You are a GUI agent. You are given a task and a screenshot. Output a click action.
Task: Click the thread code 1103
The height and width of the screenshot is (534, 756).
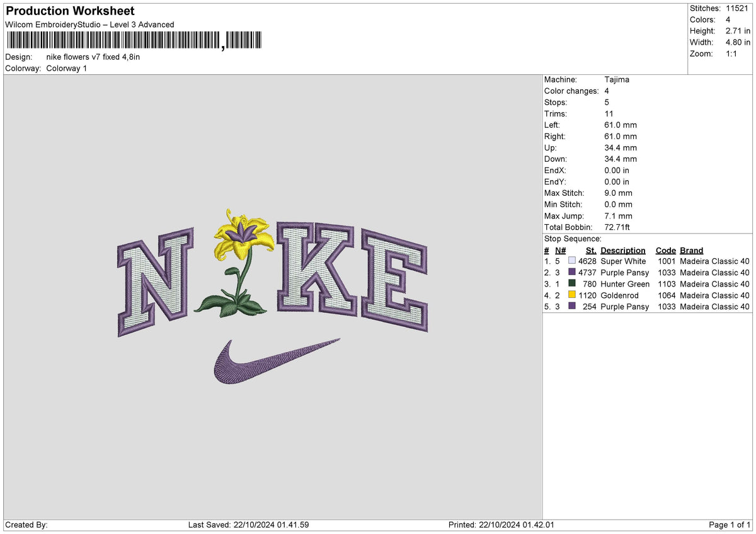(x=667, y=284)
